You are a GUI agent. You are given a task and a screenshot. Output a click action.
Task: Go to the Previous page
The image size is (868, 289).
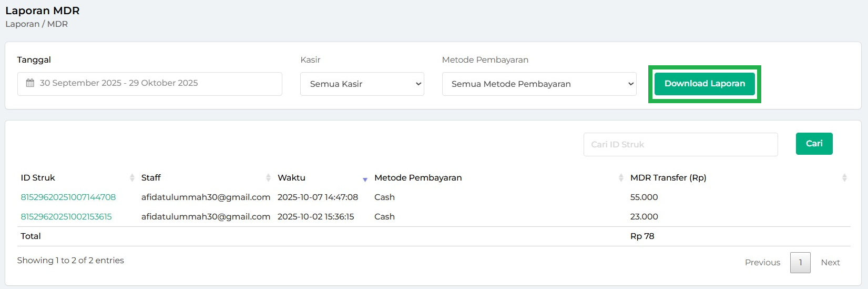(762, 263)
